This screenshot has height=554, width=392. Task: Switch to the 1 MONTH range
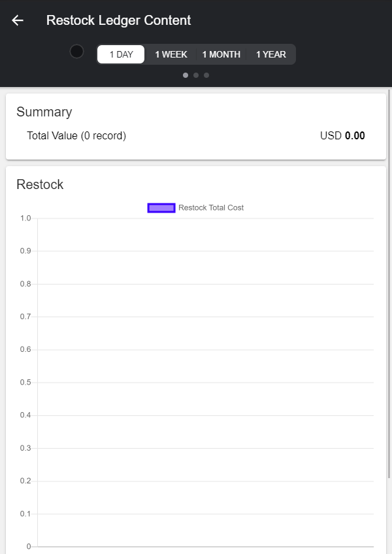coord(221,54)
